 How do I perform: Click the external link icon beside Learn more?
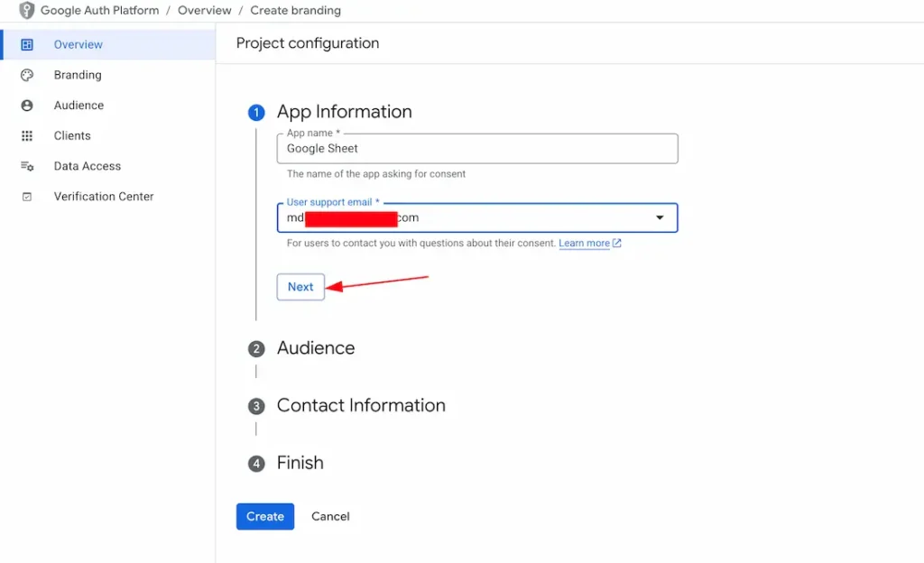(x=617, y=244)
